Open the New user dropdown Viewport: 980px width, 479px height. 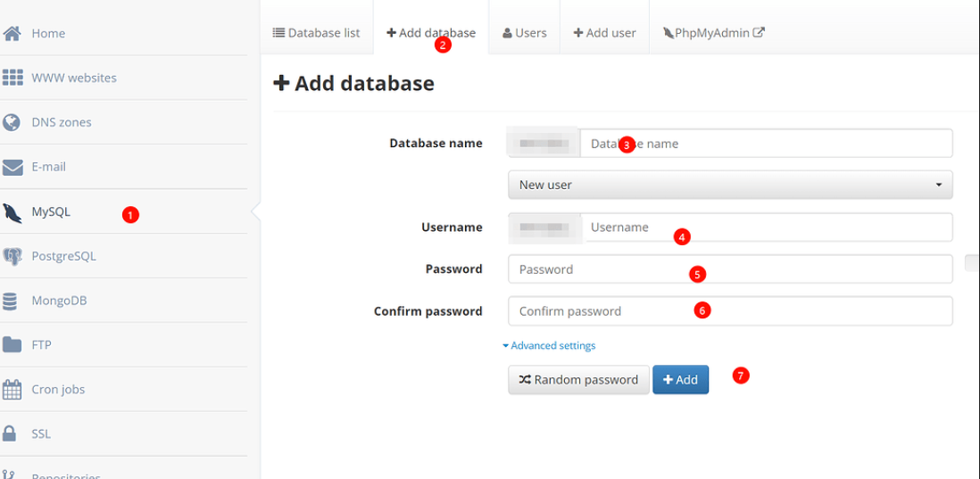(729, 185)
